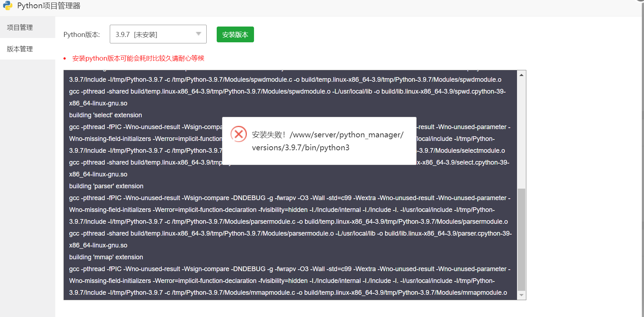Click the log line ending in spwdmodule.o

285,80
